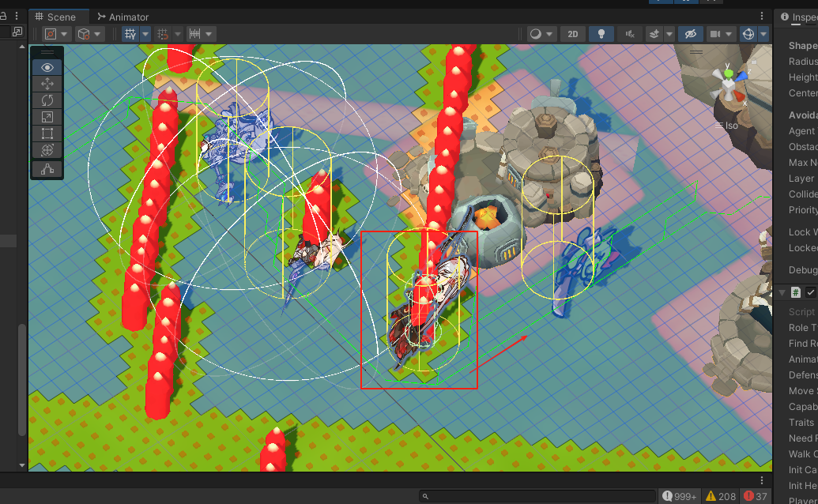Screen dimensions: 818x504
Task: Click the handle rotation cube icon
Action: (84, 35)
